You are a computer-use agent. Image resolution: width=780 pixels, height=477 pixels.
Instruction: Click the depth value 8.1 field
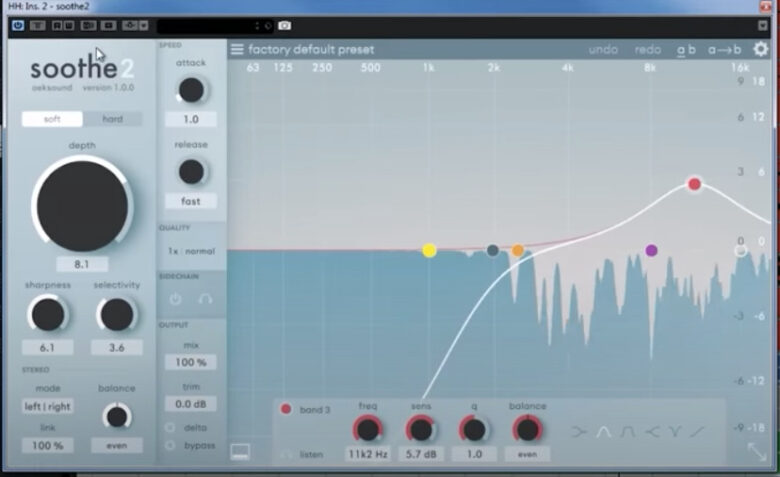82,264
